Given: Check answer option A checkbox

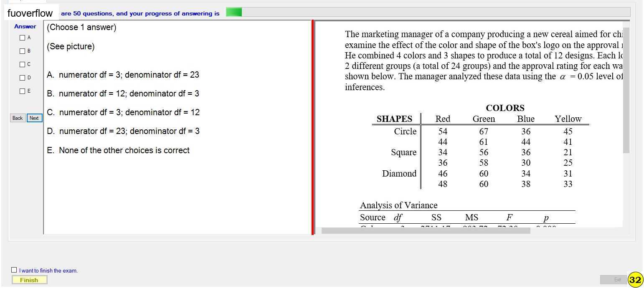Looking at the screenshot, I should [23, 38].
